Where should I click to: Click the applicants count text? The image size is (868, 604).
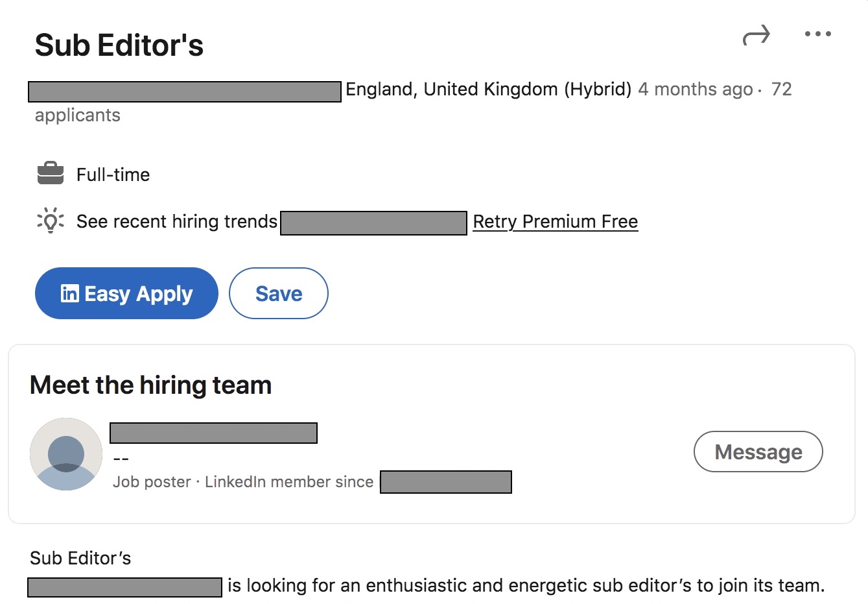click(78, 115)
